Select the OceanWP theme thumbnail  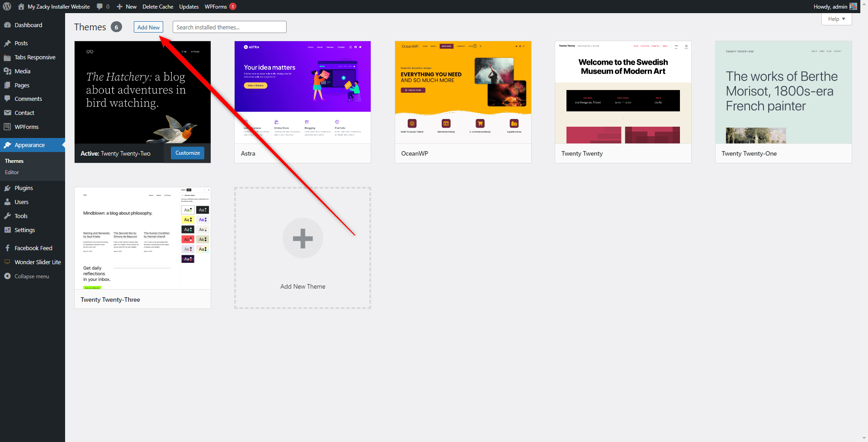pos(463,92)
